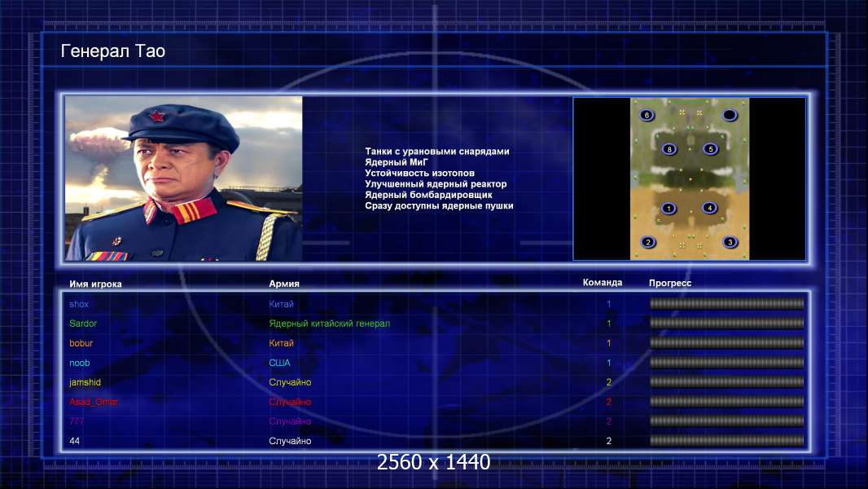Click noob's army 'США'
Screen dimensions: 868x489
[279, 363]
